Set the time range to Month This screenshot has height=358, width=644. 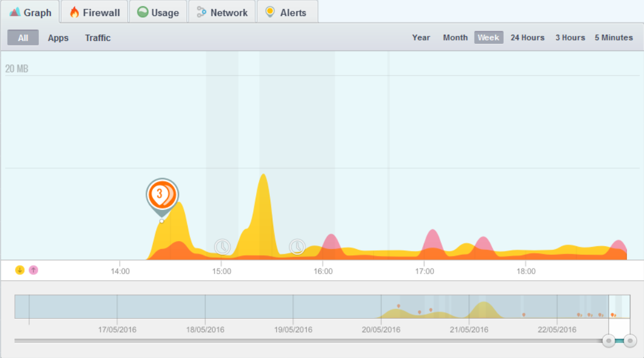pos(455,38)
